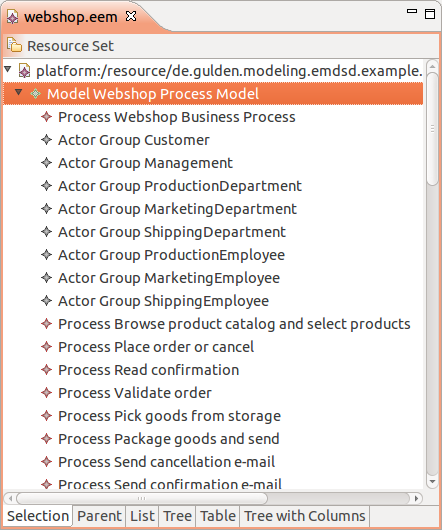Viewport: 442px width, 530px height.
Task: Click the horizontal scrollbar thumb
Action: pyautogui.click(x=142, y=498)
